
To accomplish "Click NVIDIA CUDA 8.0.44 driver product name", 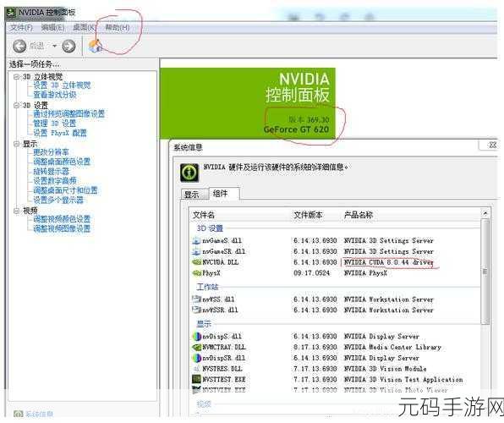I will (x=389, y=262).
